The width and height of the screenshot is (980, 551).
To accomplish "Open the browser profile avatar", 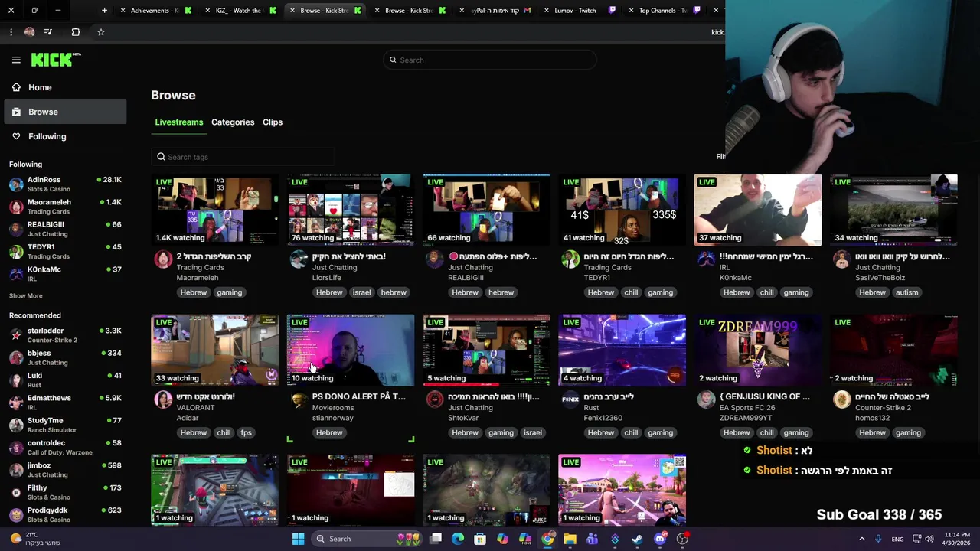I will [x=29, y=31].
